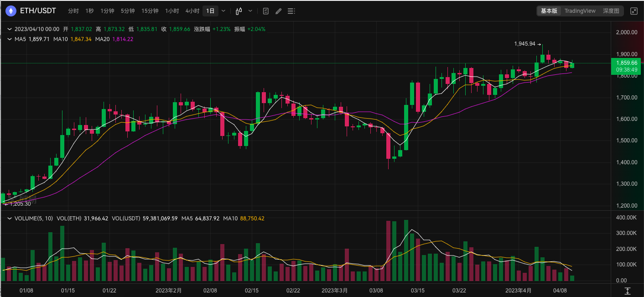The height and width of the screenshot is (297, 644).
Task: Click the green 1,859.66 current price label
Action: click(626, 63)
